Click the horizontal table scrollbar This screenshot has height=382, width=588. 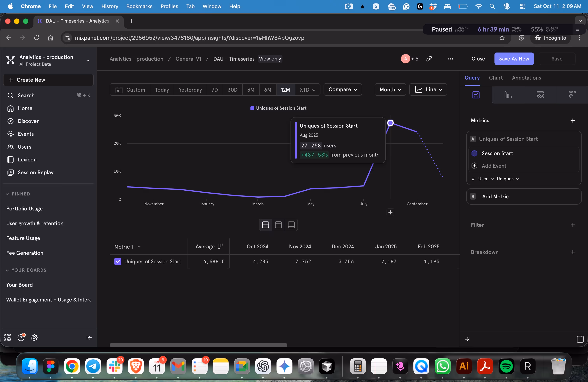click(x=198, y=345)
